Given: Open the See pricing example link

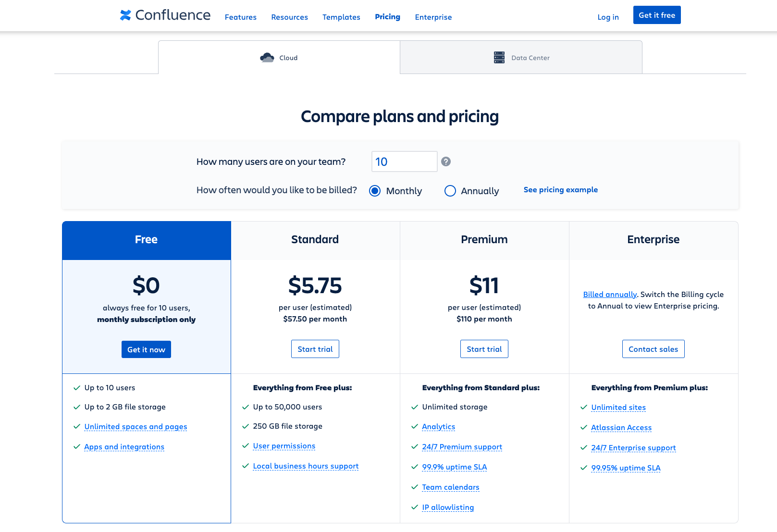Looking at the screenshot, I should click(561, 190).
